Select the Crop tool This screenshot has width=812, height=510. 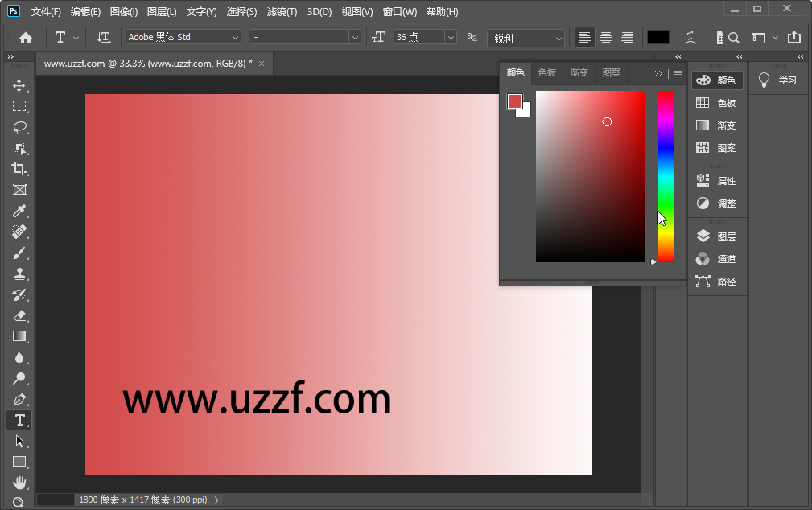[19, 169]
